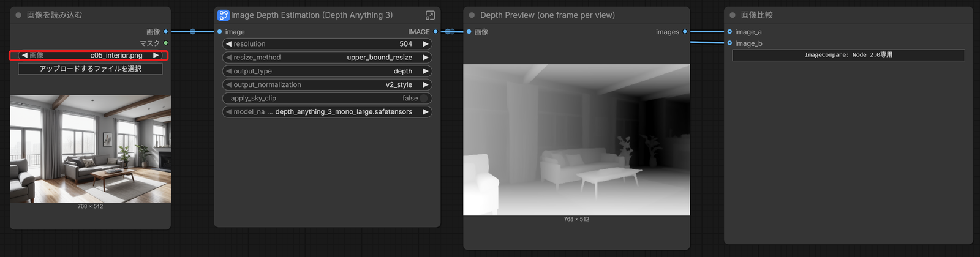Click the Depth Anything node logo icon
The height and width of the screenshot is (257, 980).
224,15
